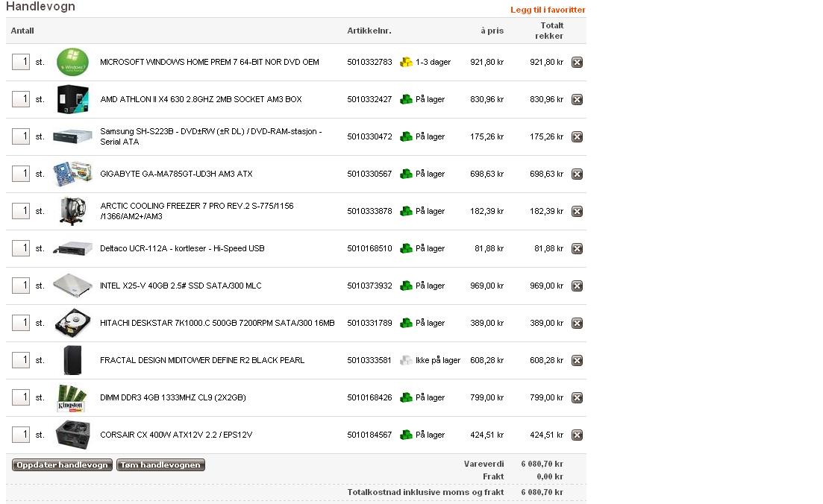
Task: Click green stock icon for Corsair CX 400W
Action: (406, 434)
